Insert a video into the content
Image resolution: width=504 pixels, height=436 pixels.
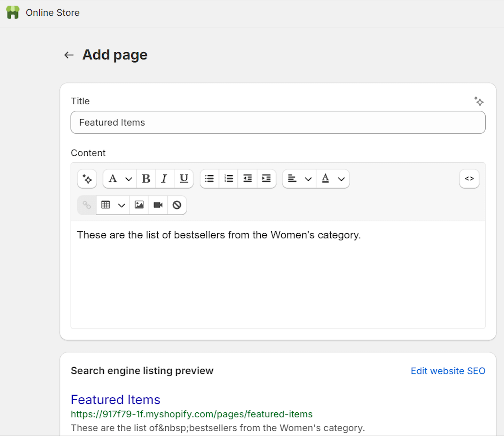[158, 205]
